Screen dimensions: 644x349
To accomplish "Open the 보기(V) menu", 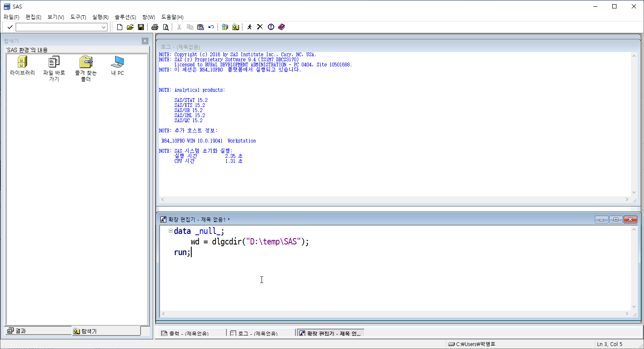I will point(56,17).
